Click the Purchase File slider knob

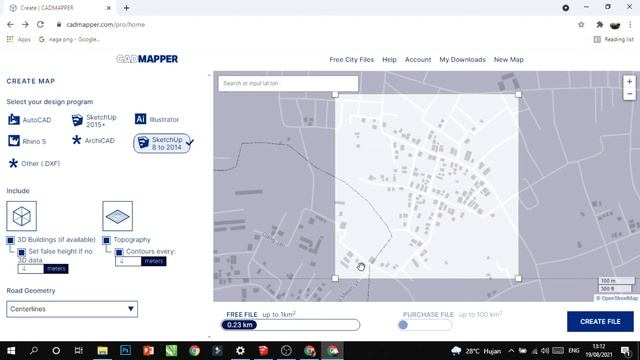click(403, 325)
